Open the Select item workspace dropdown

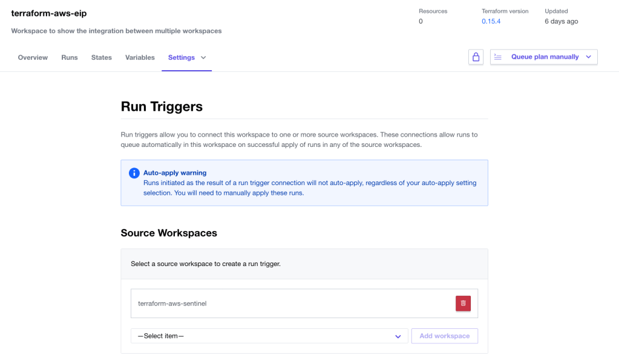pos(269,336)
